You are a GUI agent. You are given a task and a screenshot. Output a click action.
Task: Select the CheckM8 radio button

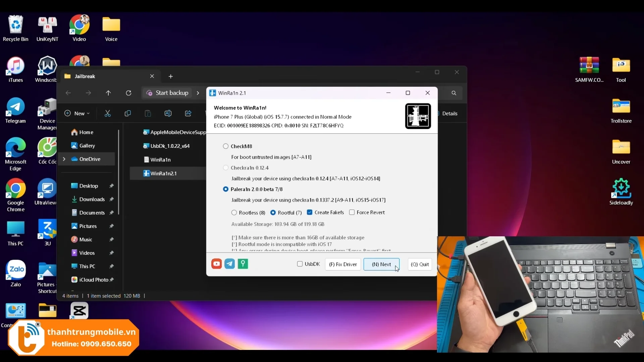(226, 146)
